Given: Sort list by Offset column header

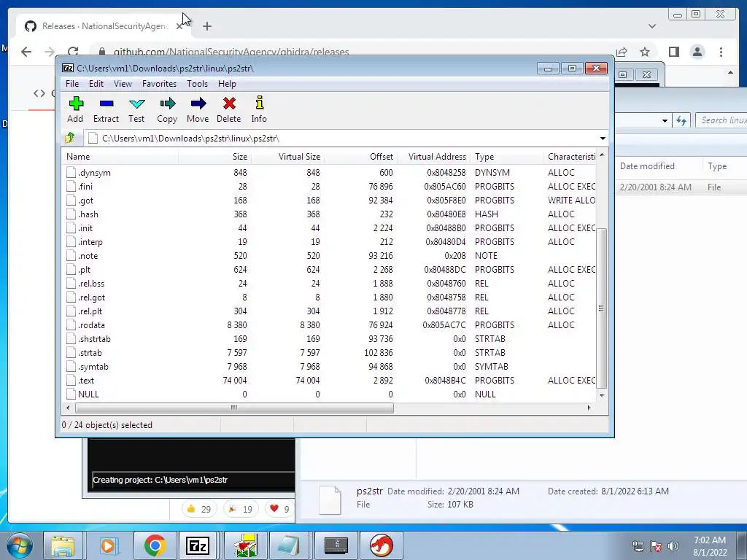Looking at the screenshot, I should [x=360, y=157].
